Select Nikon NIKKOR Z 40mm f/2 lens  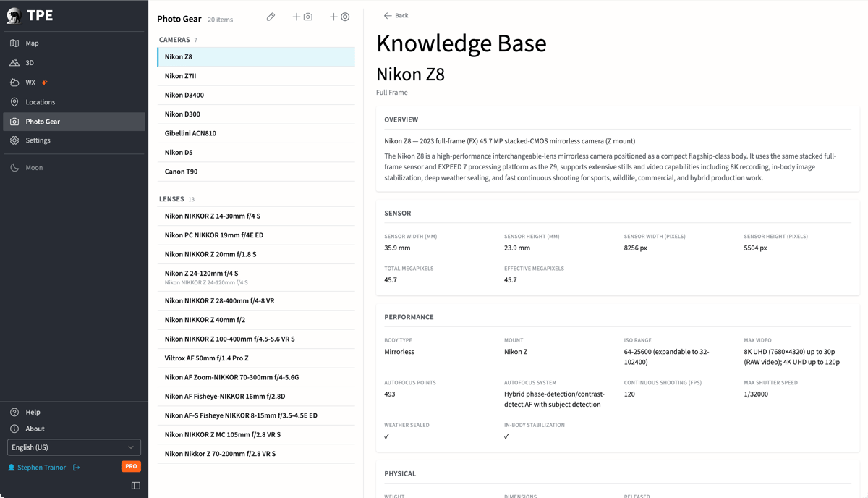click(x=256, y=320)
